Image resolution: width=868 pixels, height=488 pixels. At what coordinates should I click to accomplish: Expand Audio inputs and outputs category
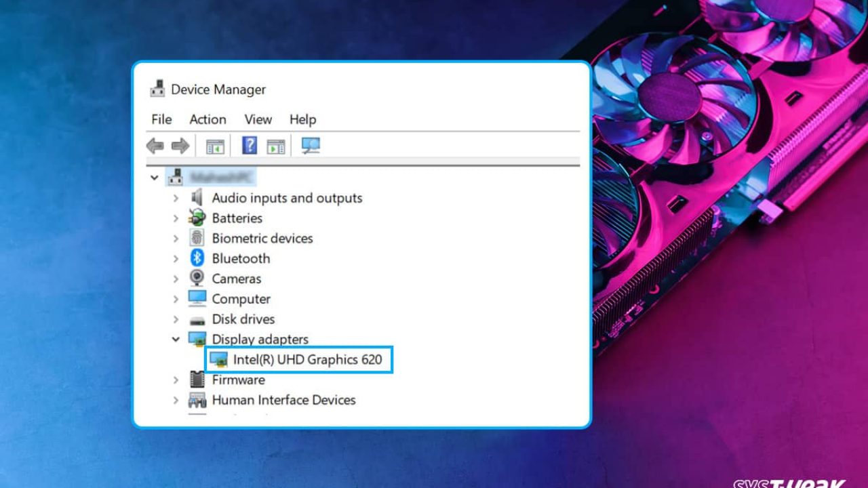[176, 198]
